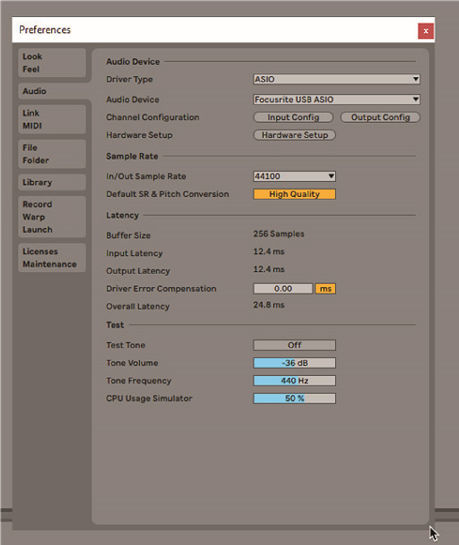The width and height of the screenshot is (459, 545).
Task: Click the CPU Usage Simulator 50 % slider
Action: pos(294,398)
